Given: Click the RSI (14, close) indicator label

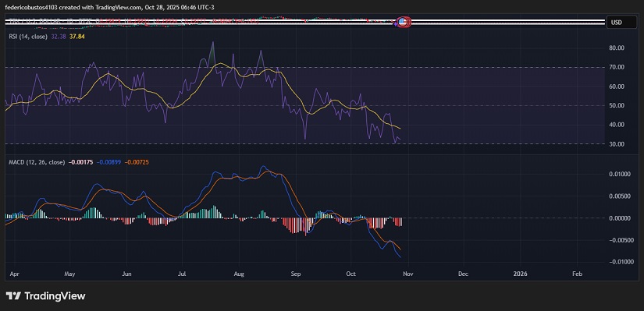Looking at the screenshot, I should coord(29,37).
